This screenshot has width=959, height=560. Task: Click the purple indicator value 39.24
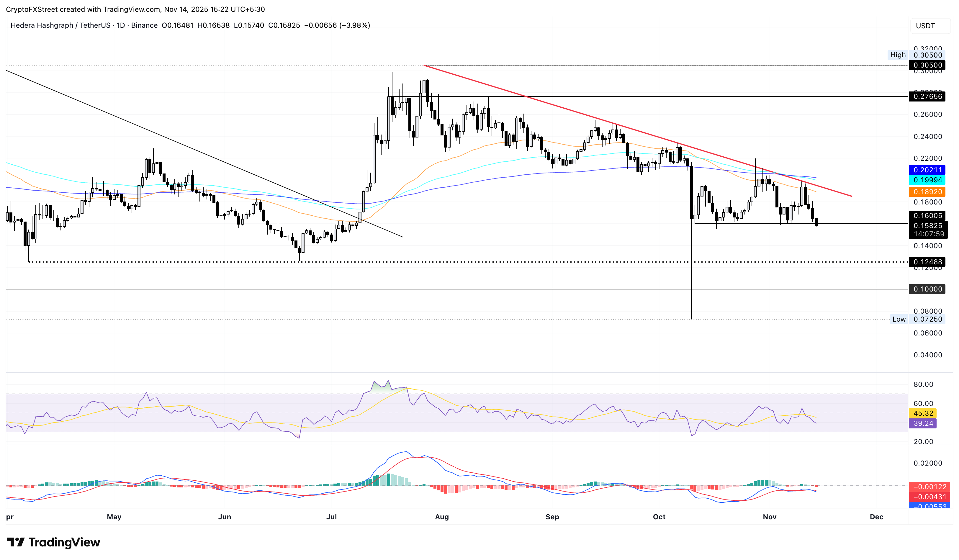[922, 423]
